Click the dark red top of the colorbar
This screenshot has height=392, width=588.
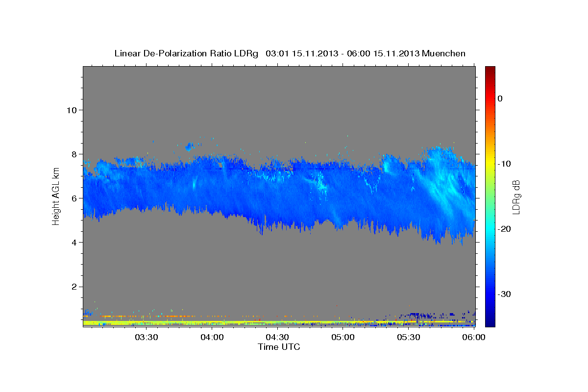[x=490, y=70]
